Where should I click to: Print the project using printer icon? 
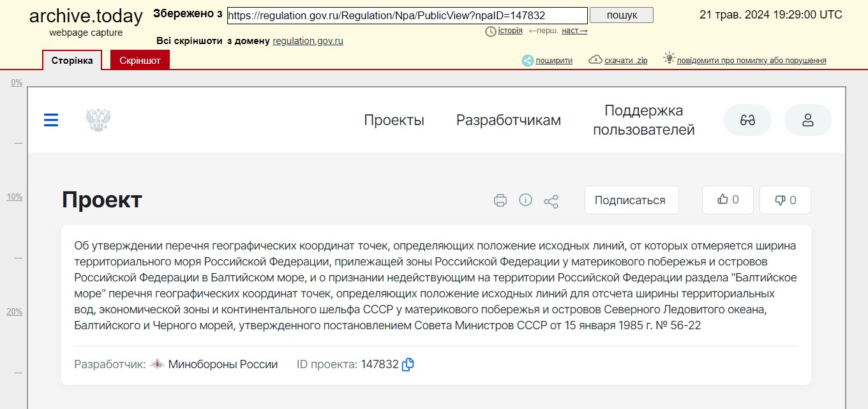[500, 200]
